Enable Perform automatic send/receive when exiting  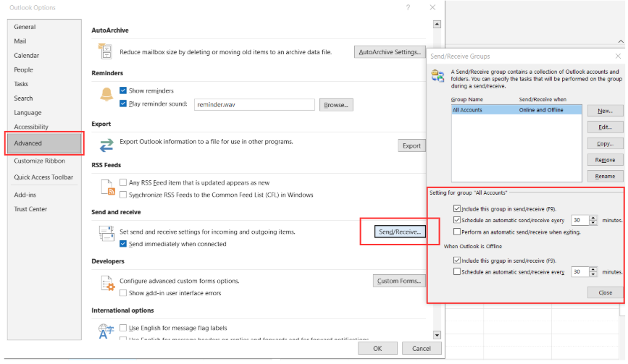(x=456, y=232)
